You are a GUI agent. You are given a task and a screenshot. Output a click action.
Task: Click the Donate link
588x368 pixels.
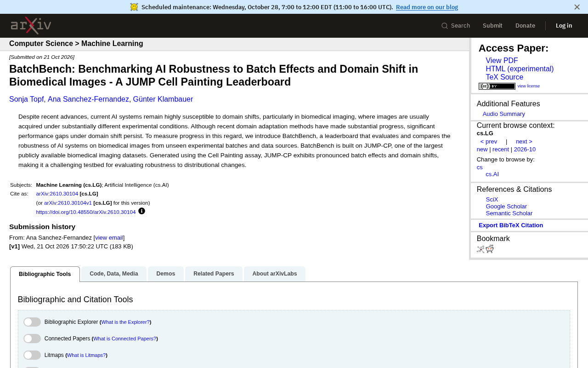[x=525, y=26]
